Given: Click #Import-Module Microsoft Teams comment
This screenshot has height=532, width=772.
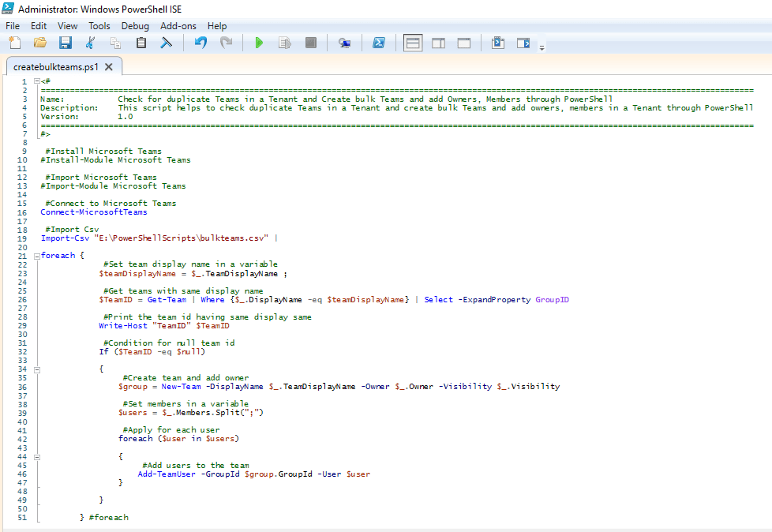Looking at the screenshot, I should click(x=113, y=186).
